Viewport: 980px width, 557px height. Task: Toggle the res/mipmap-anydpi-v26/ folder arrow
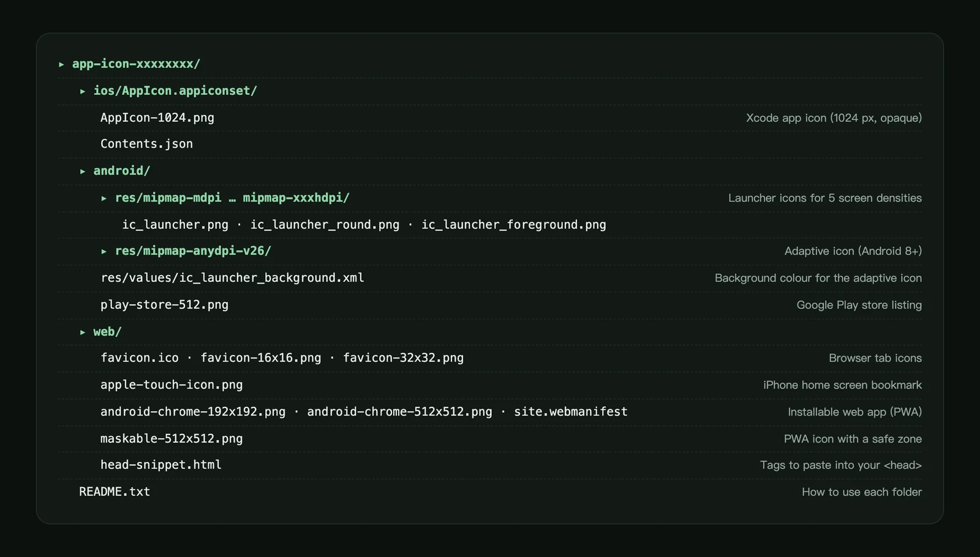104,251
